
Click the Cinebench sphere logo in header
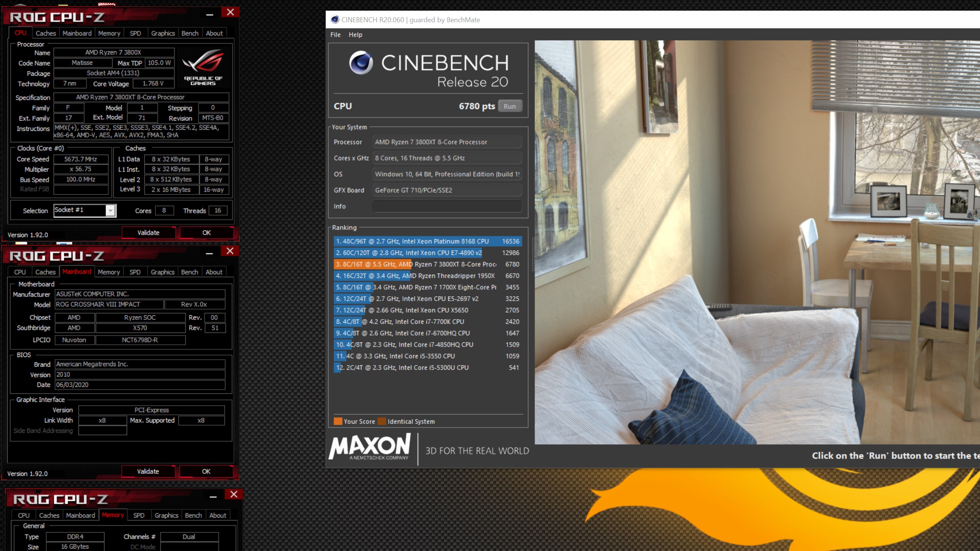coord(361,62)
